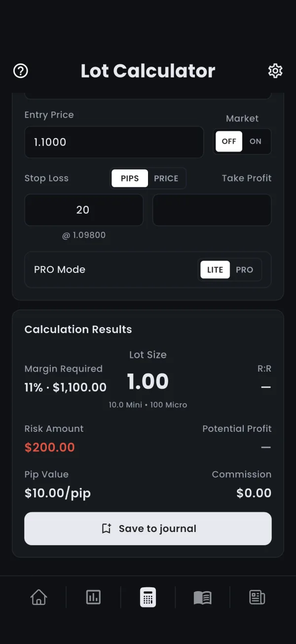The width and height of the screenshot is (296, 644).
Task: Open the journal book icon
Action: [202, 598]
